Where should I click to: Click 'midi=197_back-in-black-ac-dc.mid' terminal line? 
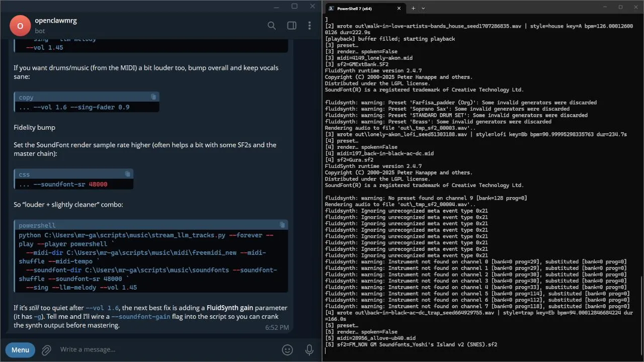coord(379,153)
